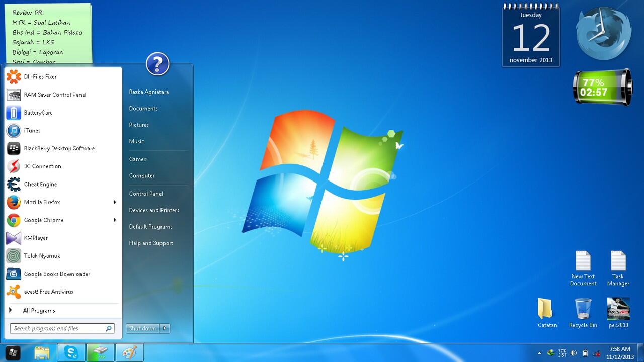The width and height of the screenshot is (644, 362).
Task: Open Skype from the taskbar
Action: [71, 352]
